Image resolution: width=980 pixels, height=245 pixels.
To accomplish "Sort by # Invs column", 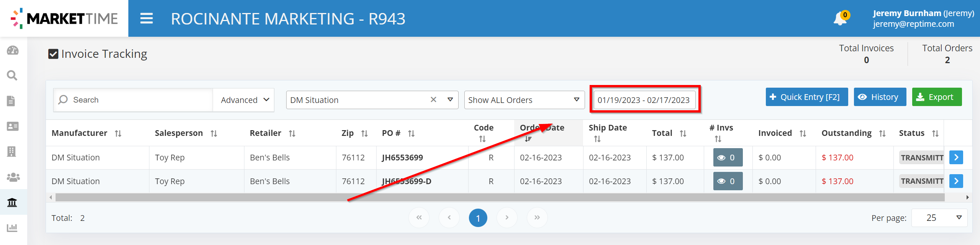I will pos(718,139).
